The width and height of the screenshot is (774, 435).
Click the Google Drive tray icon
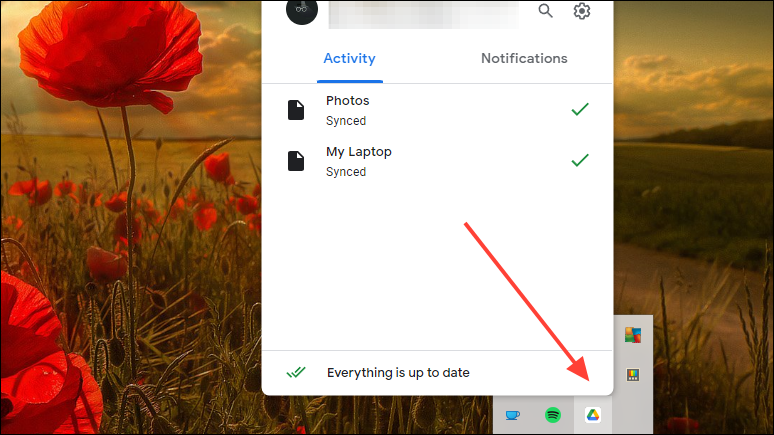click(x=593, y=415)
